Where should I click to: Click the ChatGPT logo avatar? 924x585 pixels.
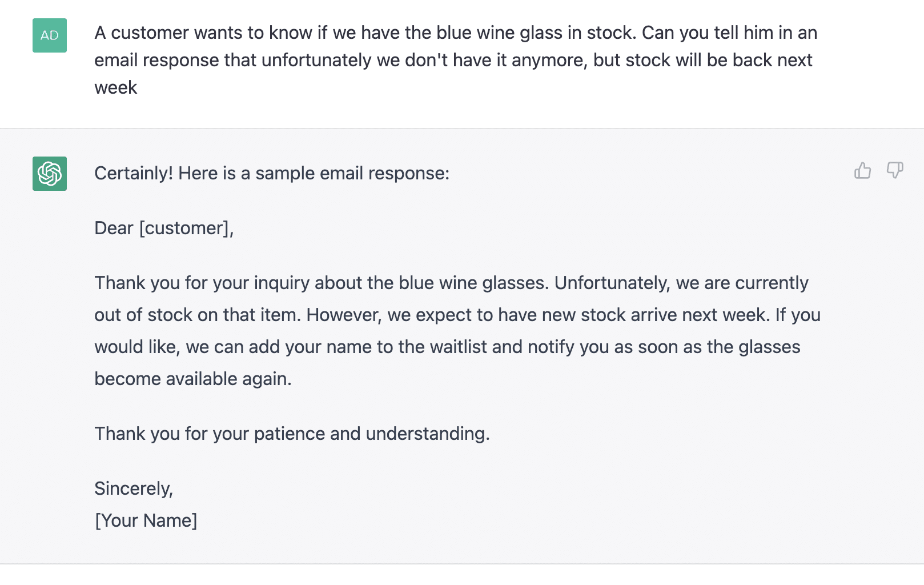(x=50, y=174)
